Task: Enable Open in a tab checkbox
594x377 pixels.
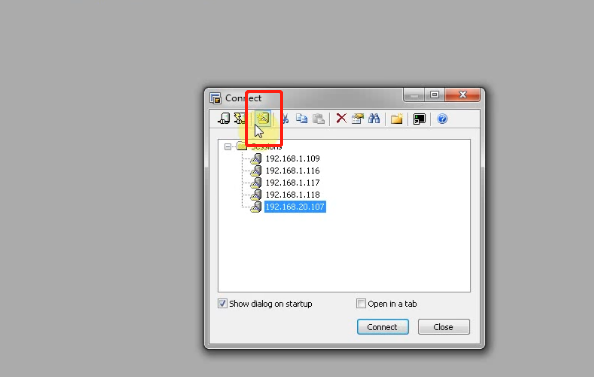Action: pyautogui.click(x=361, y=303)
